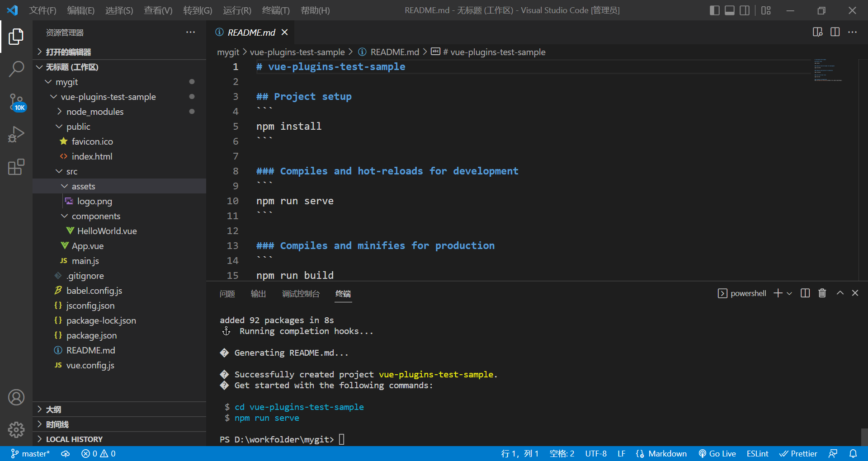Expand the node_modules folder
Viewport: 868px width, 461px height.
[x=59, y=111]
